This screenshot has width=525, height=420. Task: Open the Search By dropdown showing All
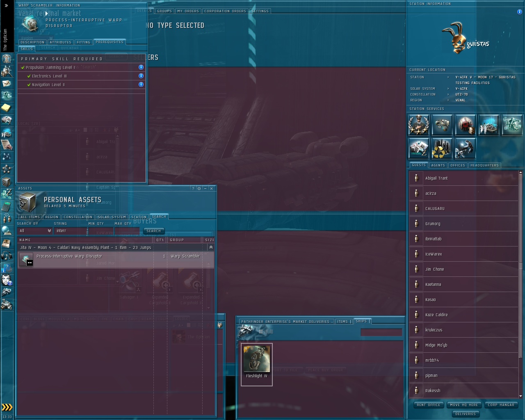35,231
